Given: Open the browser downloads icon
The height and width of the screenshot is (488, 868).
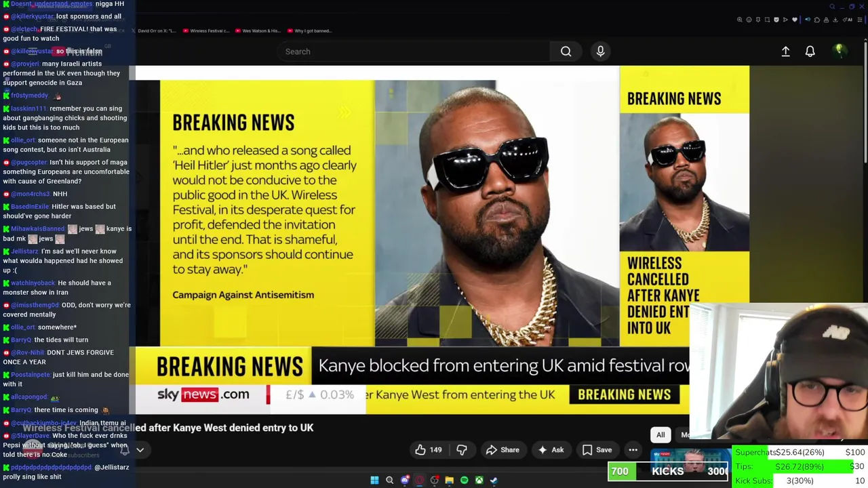Looking at the screenshot, I should click(835, 20).
